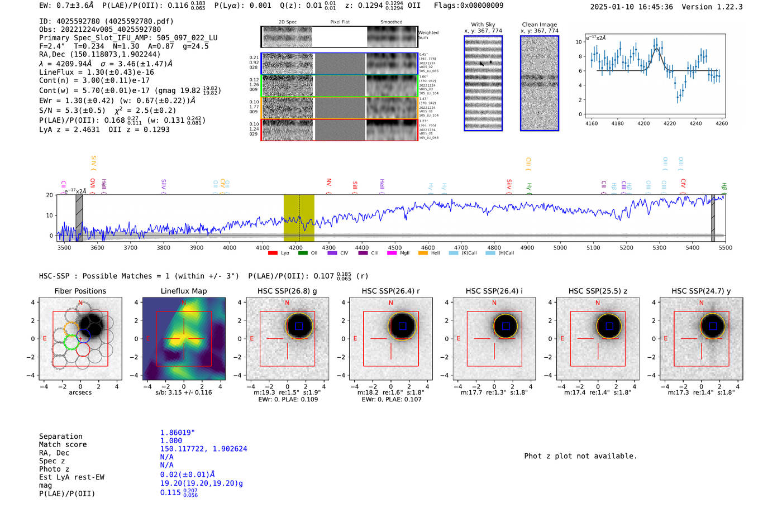Click the blue square marker in the HSC g image
782x532 pixels.
[299, 326]
